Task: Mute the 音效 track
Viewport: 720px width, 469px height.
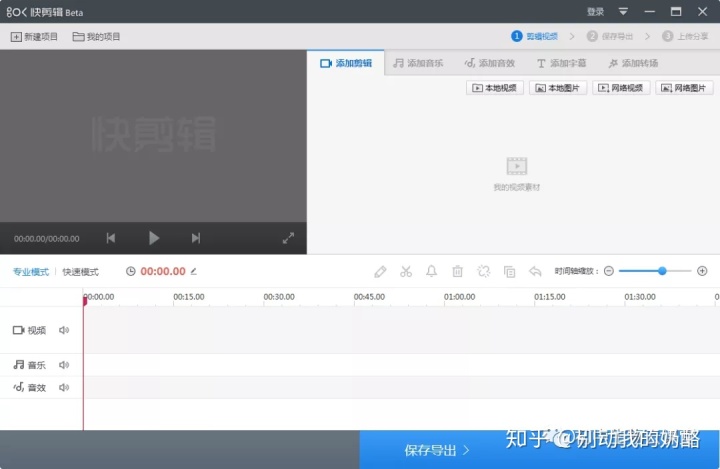Action: pyautogui.click(x=64, y=387)
